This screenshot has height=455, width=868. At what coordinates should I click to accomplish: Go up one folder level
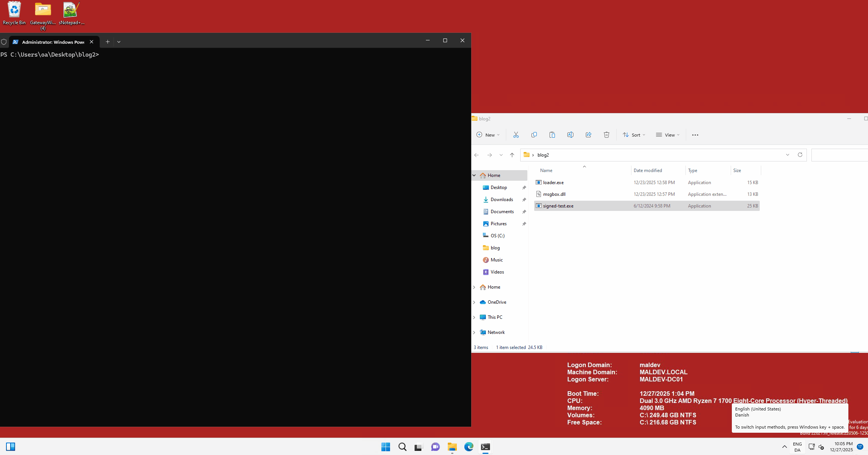tap(512, 155)
